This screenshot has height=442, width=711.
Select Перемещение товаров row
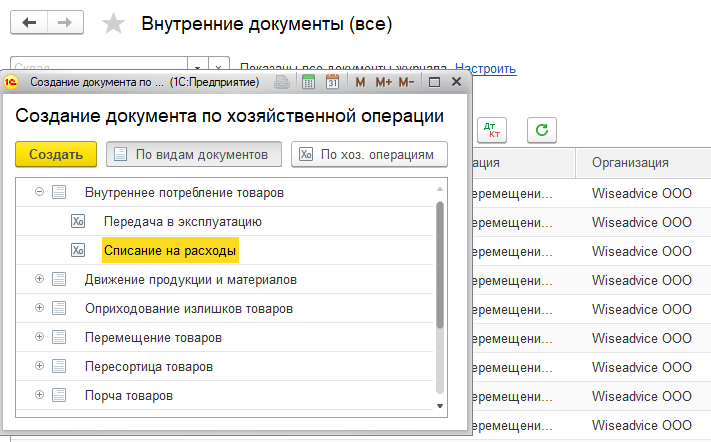(225, 337)
